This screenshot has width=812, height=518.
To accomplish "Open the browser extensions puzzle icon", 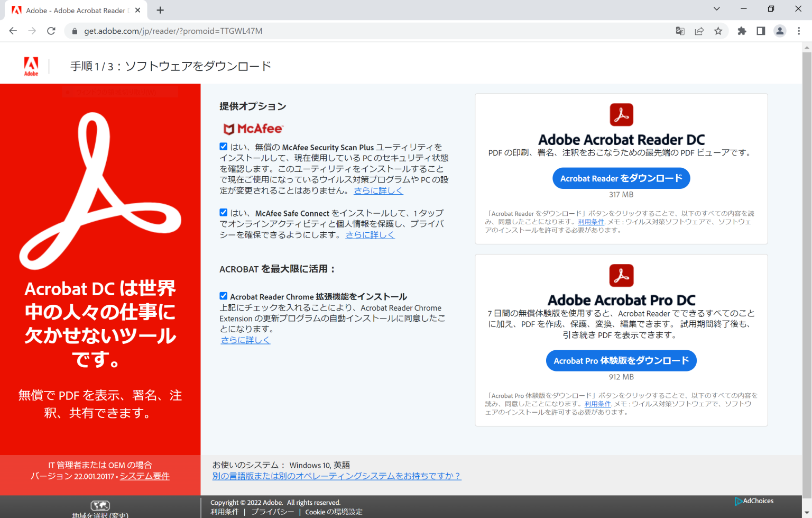I will [x=742, y=31].
